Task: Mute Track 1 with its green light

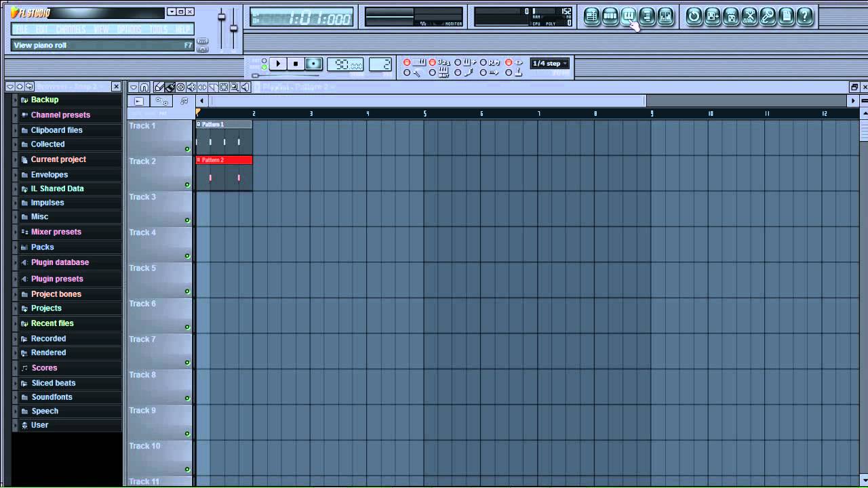Action: click(187, 149)
